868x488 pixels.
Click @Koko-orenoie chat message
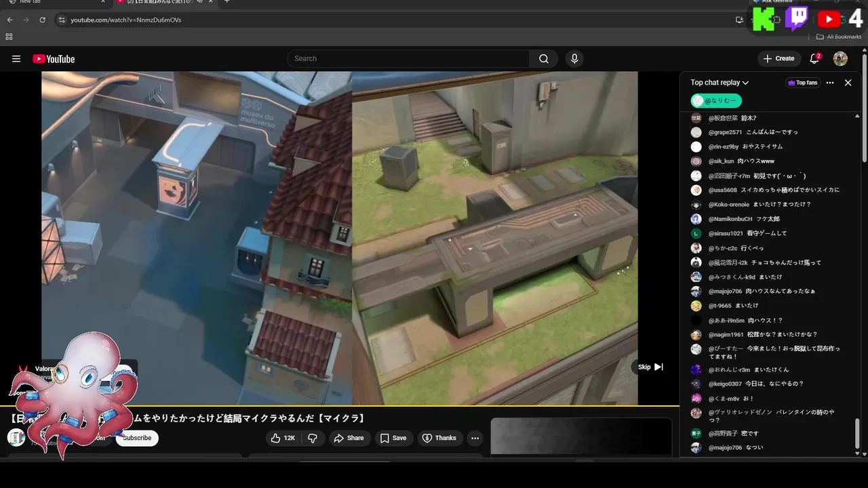(x=759, y=205)
